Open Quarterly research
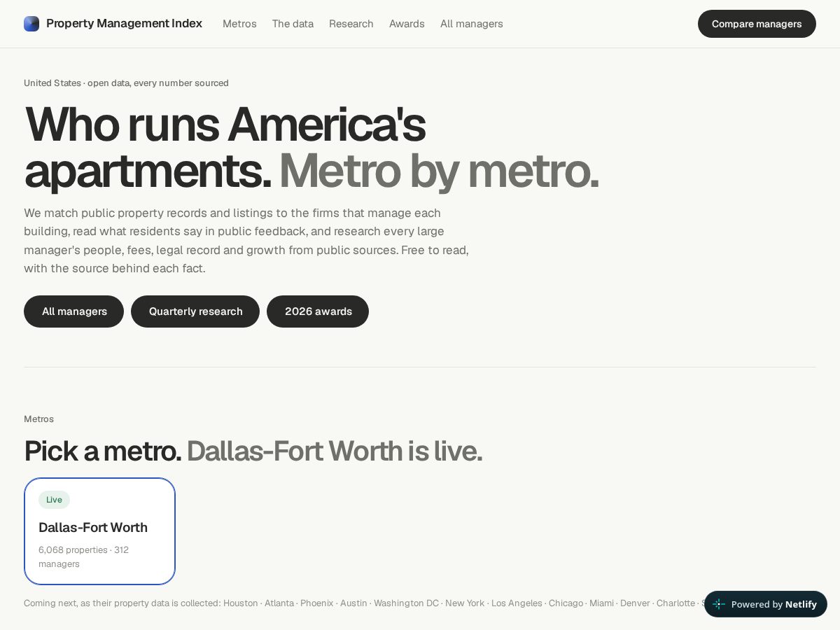Screen dimensions: 840x630 tap(195, 311)
